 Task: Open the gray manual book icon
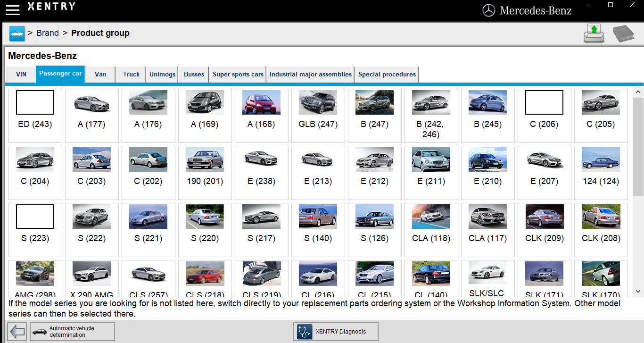pyautogui.click(x=623, y=34)
